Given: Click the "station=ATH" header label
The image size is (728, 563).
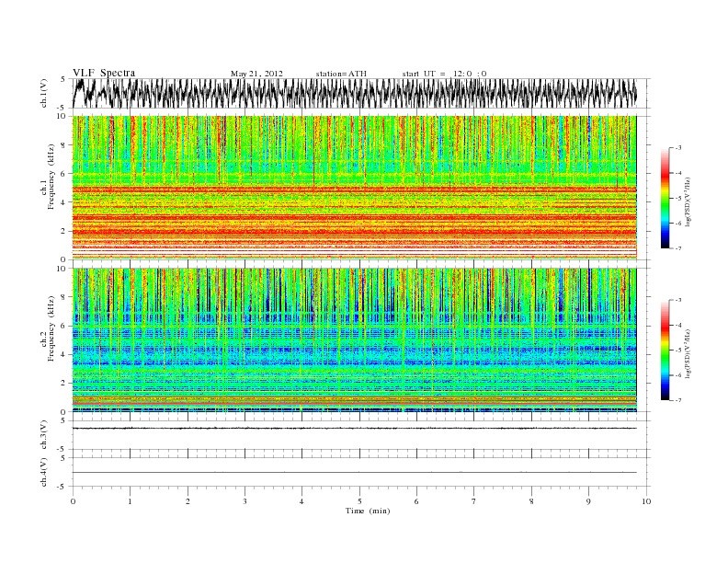Looking at the screenshot, I should (341, 74).
